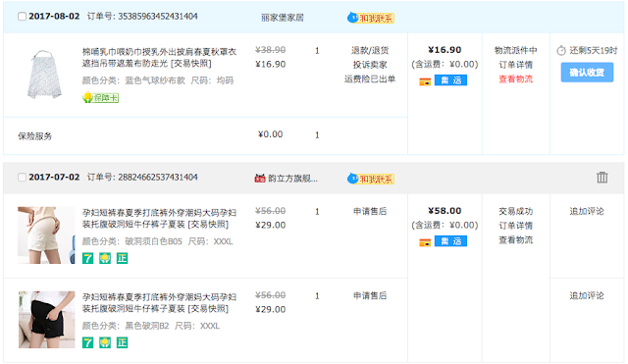Click 投诉卖家 to complain about seller
This screenshot has height=364, width=628.
[370, 65]
